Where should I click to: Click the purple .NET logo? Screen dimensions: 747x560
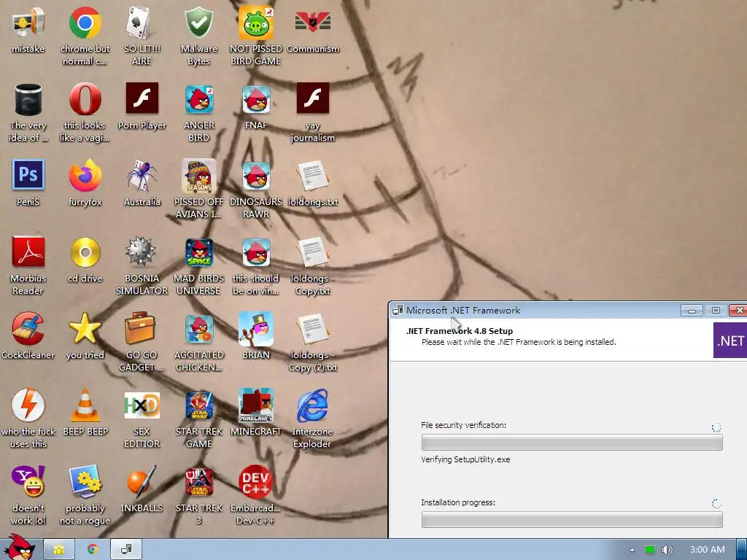click(x=729, y=341)
